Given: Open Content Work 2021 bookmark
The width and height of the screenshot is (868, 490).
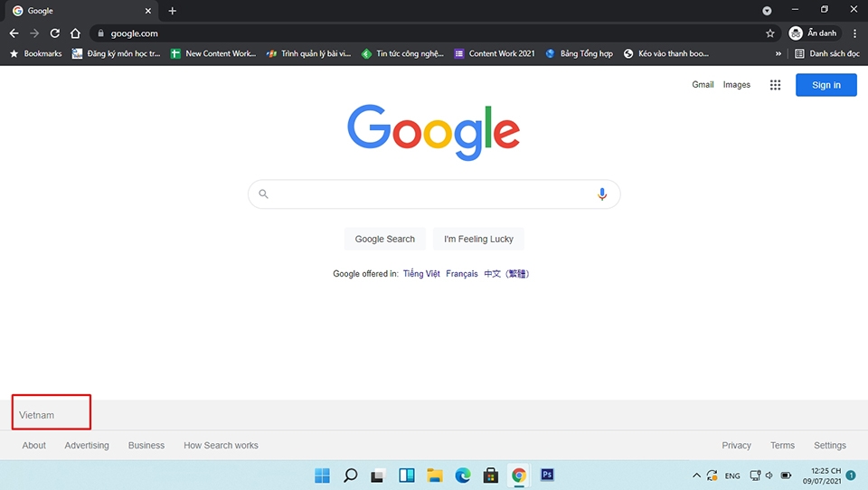Looking at the screenshot, I should pyautogui.click(x=495, y=53).
